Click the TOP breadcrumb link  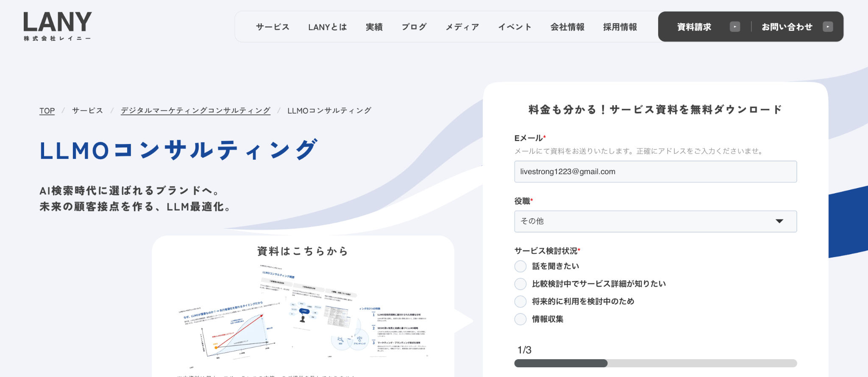[47, 111]
